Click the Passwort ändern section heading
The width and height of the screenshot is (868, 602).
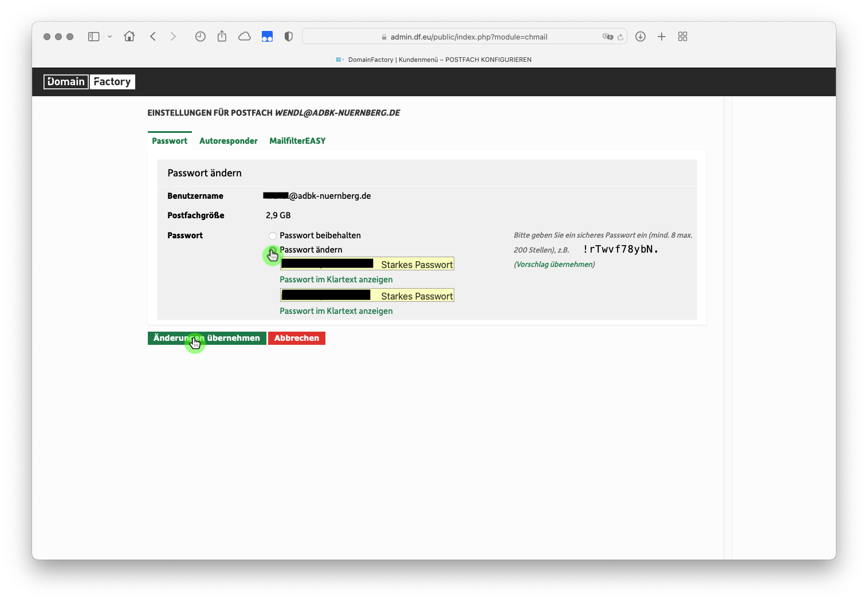click(205, 173)
